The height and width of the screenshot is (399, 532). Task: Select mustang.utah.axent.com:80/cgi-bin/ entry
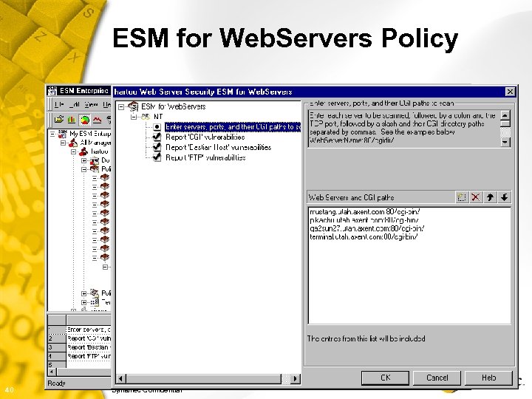365,212
